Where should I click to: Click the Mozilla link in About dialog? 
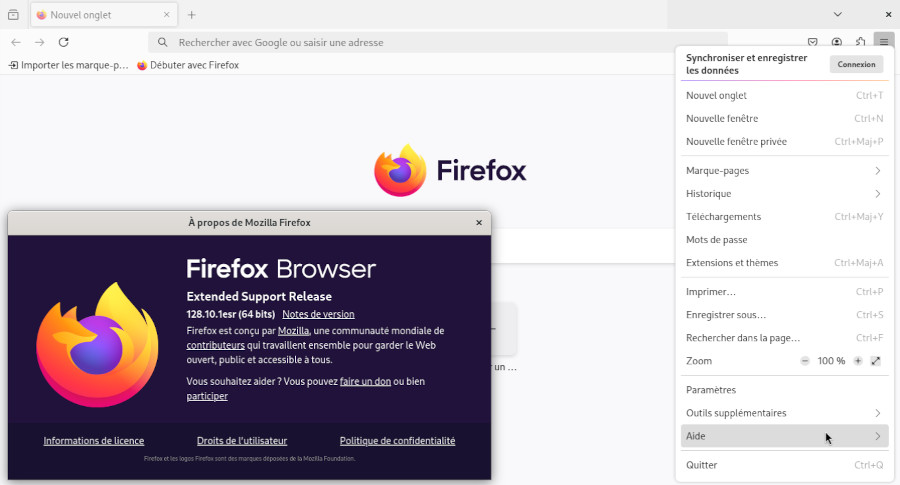[293, 331]
